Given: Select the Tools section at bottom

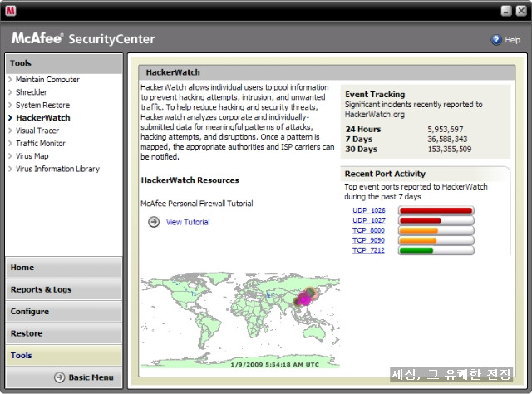Looking at the screenshot, I should [64, 355].
